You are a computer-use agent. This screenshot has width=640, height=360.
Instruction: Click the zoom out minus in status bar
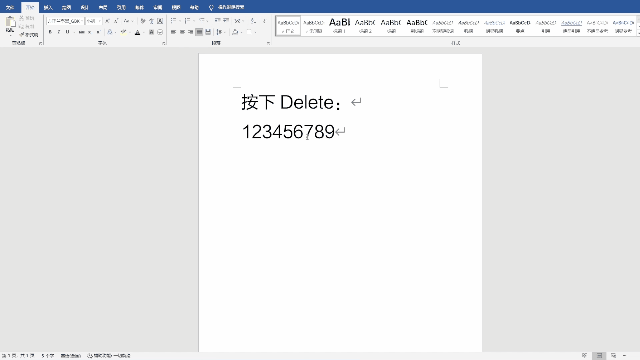pos(624,356)
